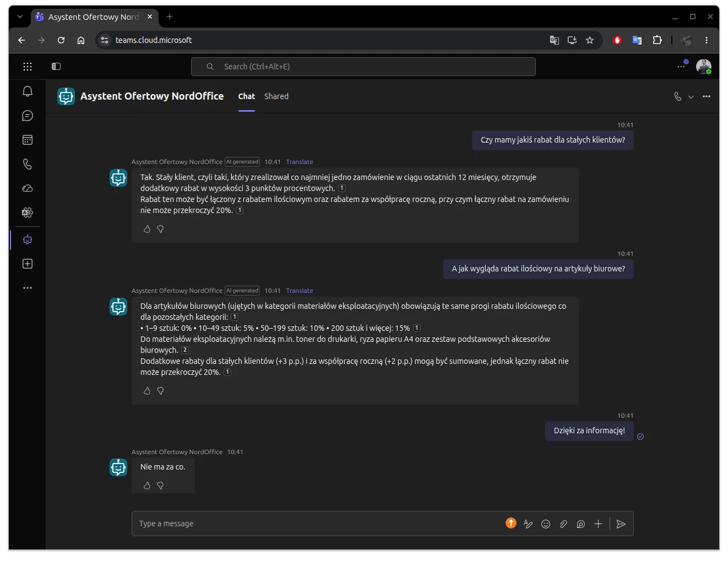Open the browser Extensions puzzle icon
728x567 pixels.
point(657,40)
